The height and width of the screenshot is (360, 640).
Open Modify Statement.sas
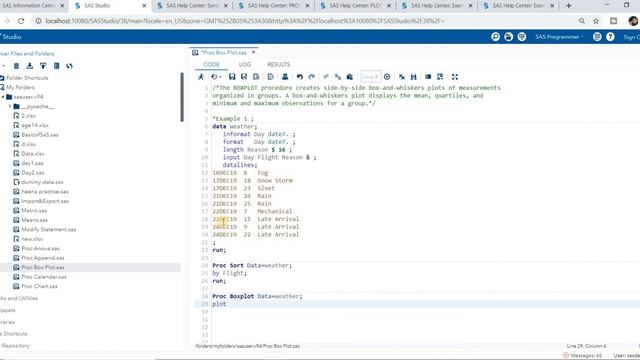point(49,229)
